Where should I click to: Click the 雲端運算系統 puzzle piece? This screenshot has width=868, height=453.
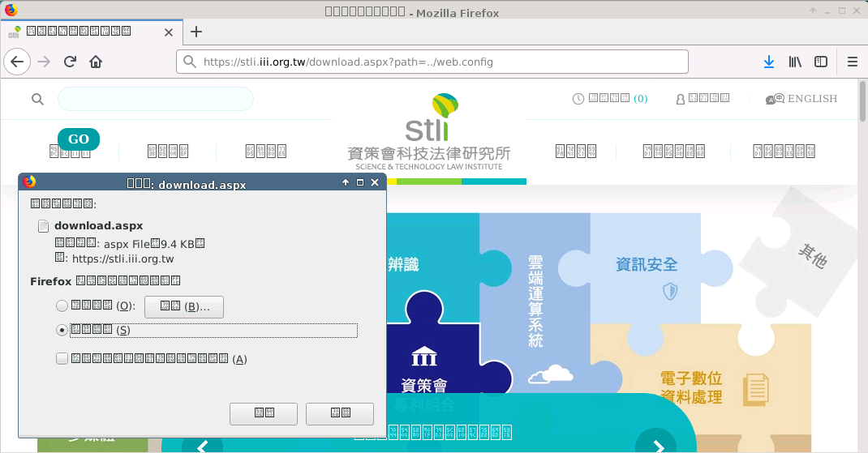(535, 301)
